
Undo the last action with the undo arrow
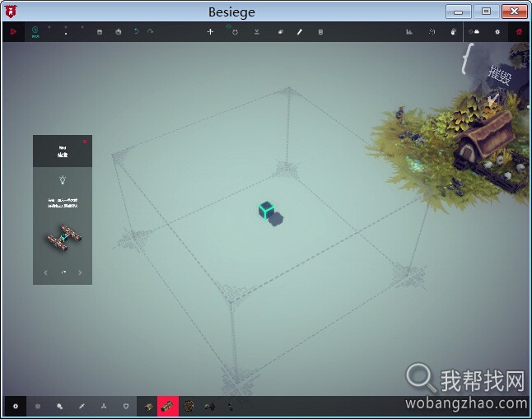(136, 31)
